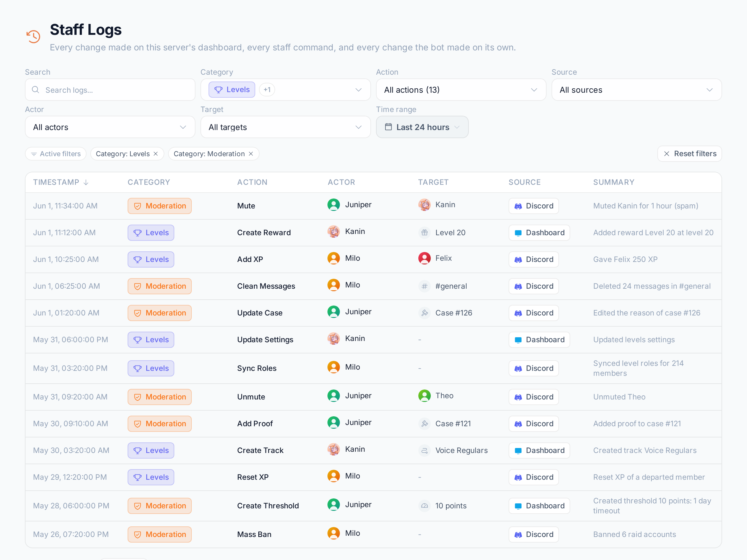This screenshot has height=560, width=747.
Task: Click the Levels tag in Category filter
Action: [x=232, y=90]
